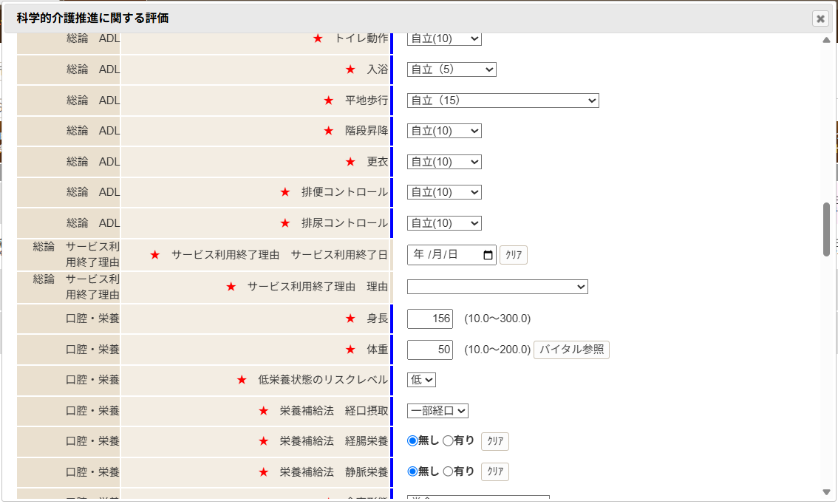Open the 平地歩行 dropdown
838x504 pixels.
(503, 101)
